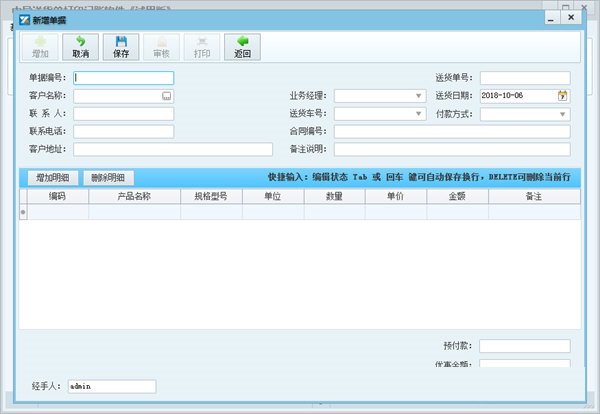Focus the 合同编号 input field
600x414 pixels.
(452, 131)
